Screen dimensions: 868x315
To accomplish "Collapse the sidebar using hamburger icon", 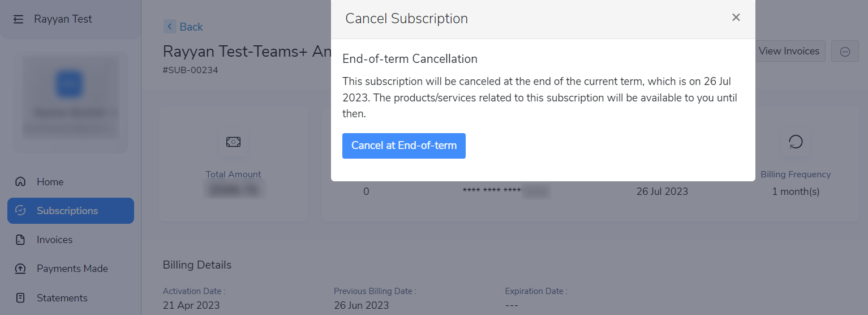I will 19,19.
